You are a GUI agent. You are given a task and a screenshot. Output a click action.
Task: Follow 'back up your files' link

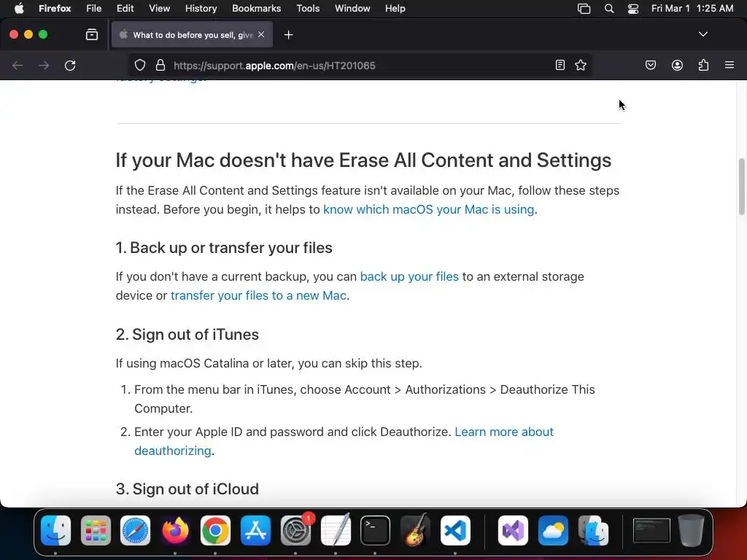click(x=409, y=276)
